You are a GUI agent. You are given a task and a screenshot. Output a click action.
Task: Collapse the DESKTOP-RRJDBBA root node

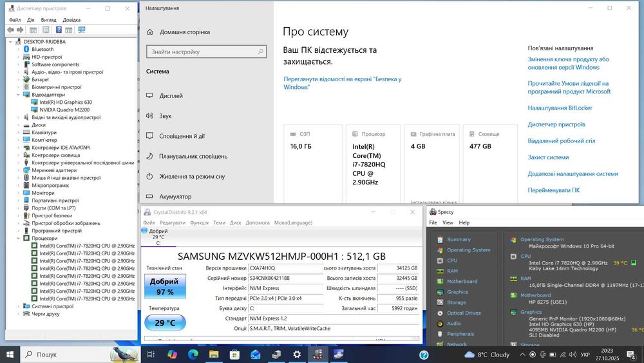[x=11, y=41]
